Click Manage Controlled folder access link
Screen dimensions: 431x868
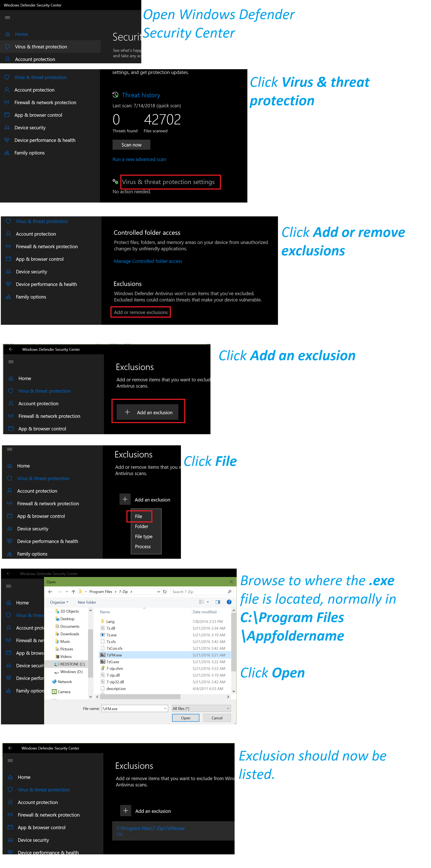coord(148,261)
